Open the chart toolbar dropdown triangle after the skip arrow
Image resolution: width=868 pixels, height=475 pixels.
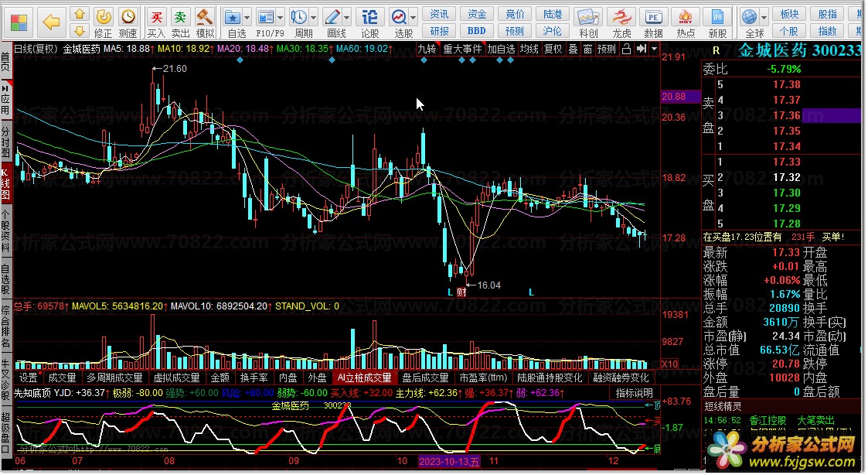click(655, 50)
